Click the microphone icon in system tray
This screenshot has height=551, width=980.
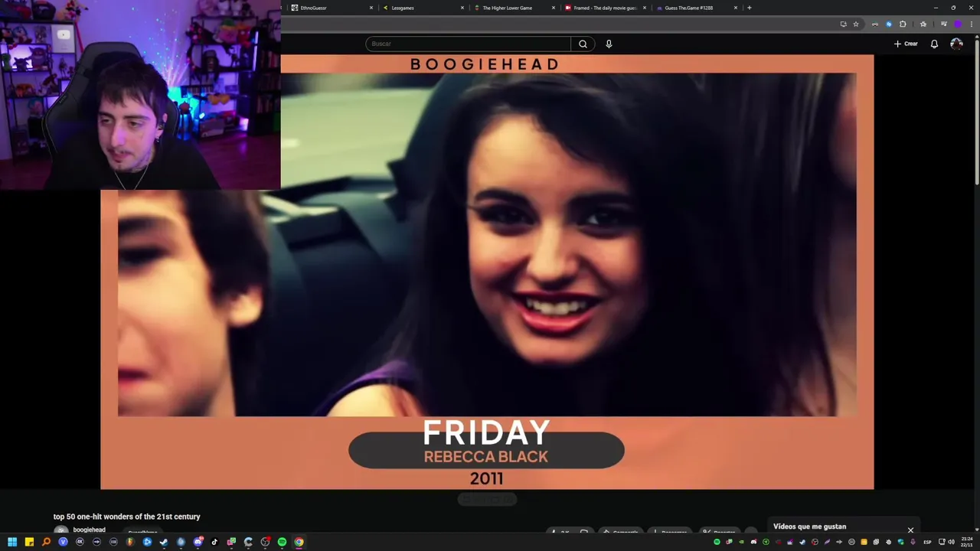click(913, 542)
